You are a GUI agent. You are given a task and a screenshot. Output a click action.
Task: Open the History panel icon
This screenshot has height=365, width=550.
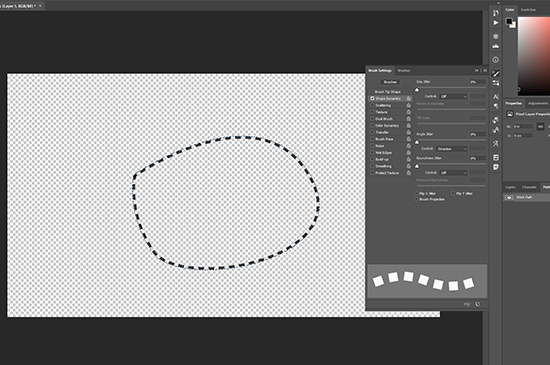coord(496,13)
